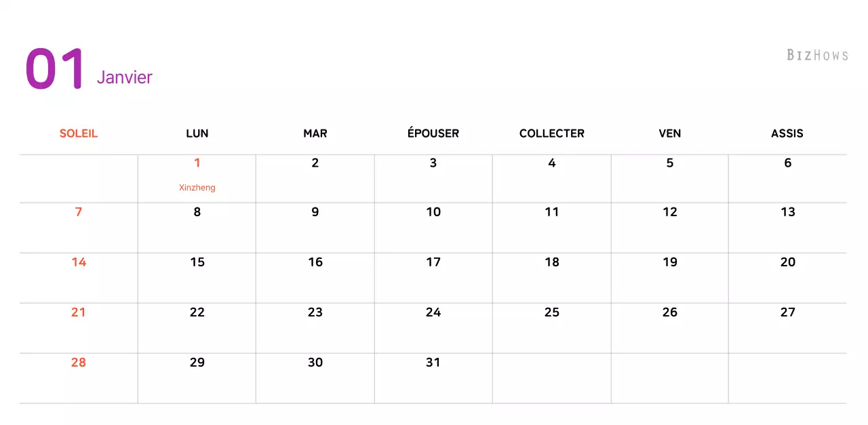Click the red date 28
Screen dimensions: 868x425
[79, 363]
